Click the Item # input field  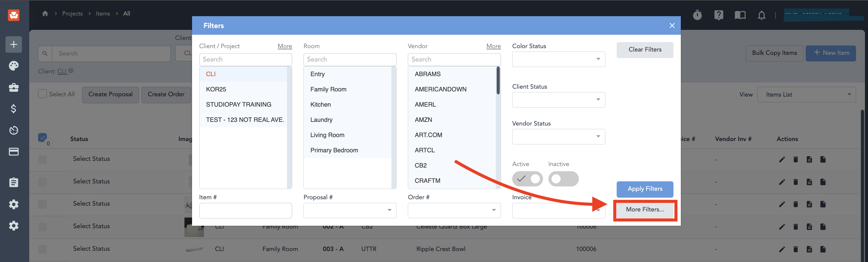tap(246, 211)
